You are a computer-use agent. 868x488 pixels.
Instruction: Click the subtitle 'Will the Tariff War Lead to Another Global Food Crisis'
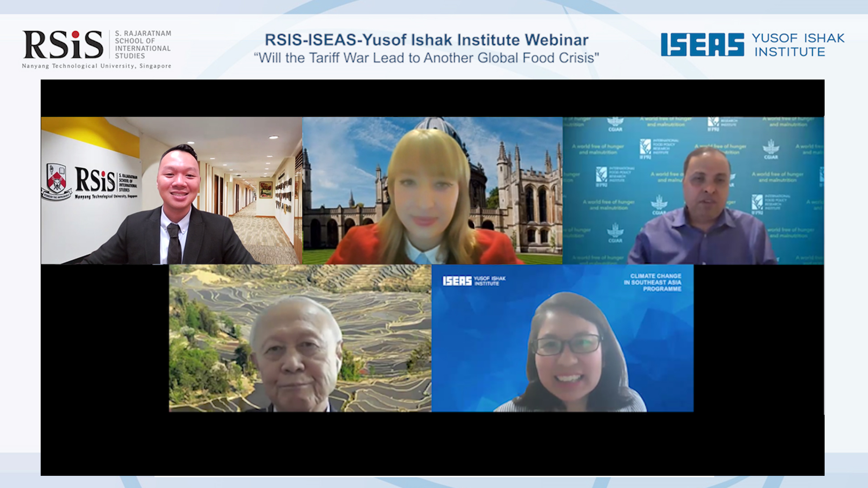tap(426, 58)
